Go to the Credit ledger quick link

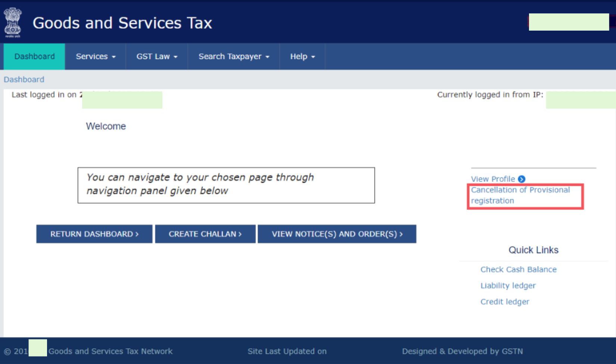(505, 302)
